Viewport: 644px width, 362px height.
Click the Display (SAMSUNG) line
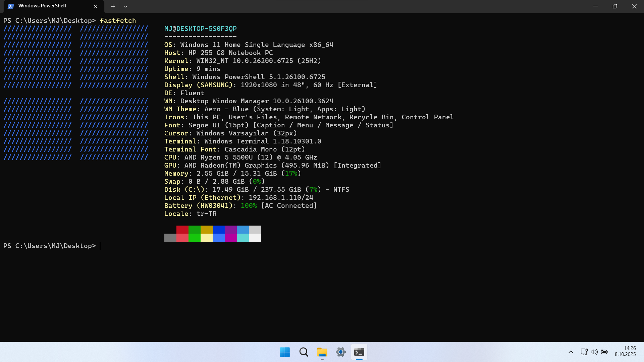click(x=271, y=85)
